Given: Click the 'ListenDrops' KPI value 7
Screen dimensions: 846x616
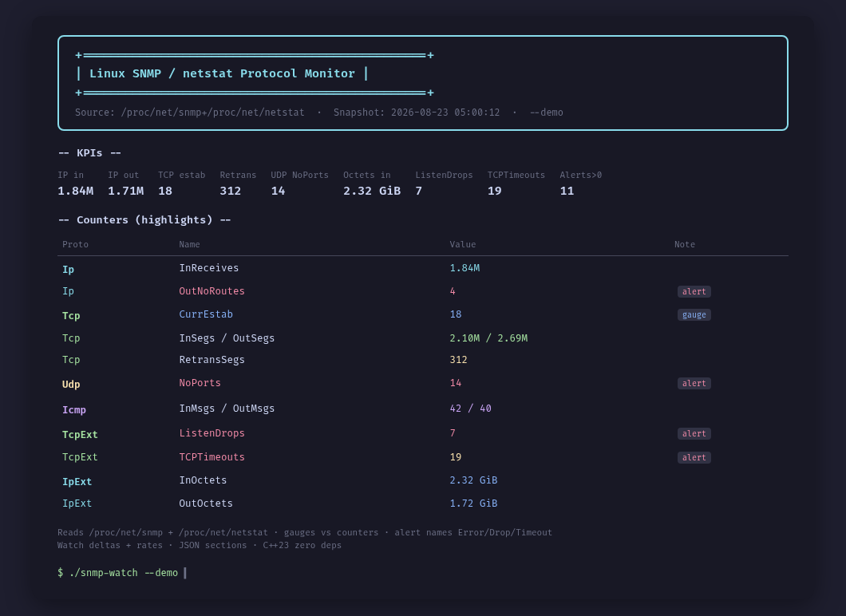Looking at the screenshot, I should pyautogui.click(x=419, y=191).
